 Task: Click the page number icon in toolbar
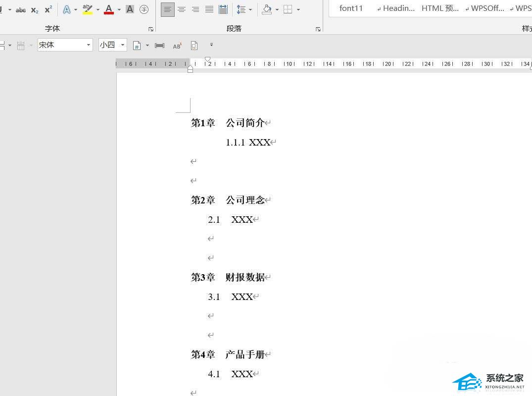pyautogui.click(x=137, y=46)
